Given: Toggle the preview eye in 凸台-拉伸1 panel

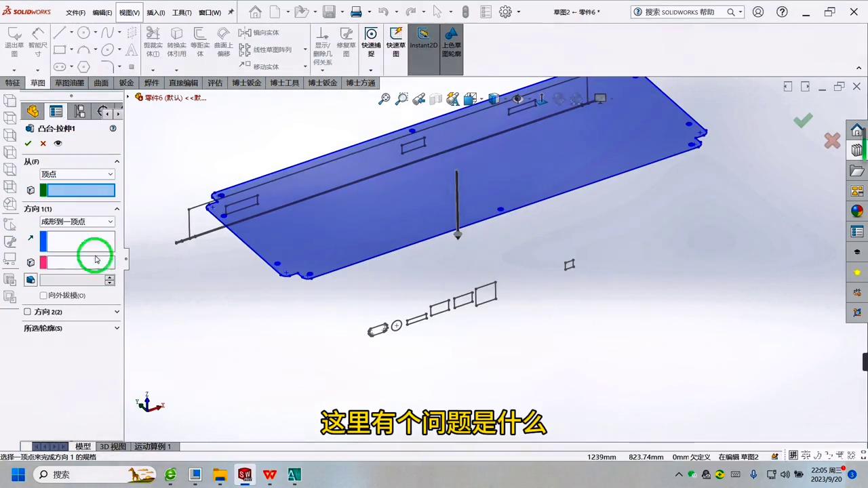Looking at the screenshot, I should point(58,143).
